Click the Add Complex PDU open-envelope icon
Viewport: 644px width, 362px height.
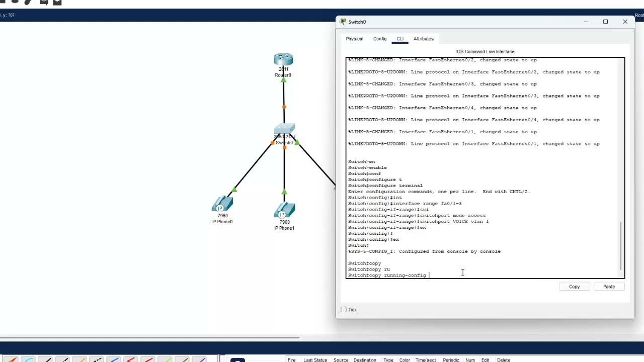click(57, 2)
